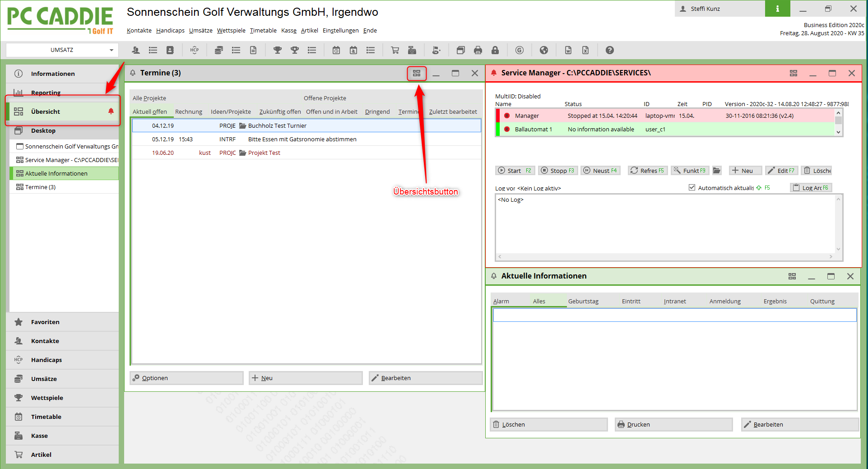Switch to the Dringend tab
This screenshot has width=868, height=469.
tap(377, 112)
